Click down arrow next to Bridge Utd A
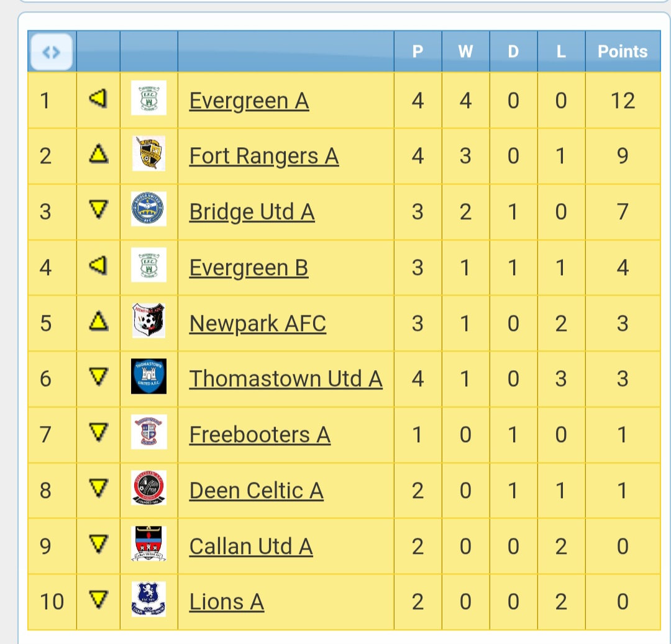The height and width of the screenshot is (644, 671). [98, 209]
